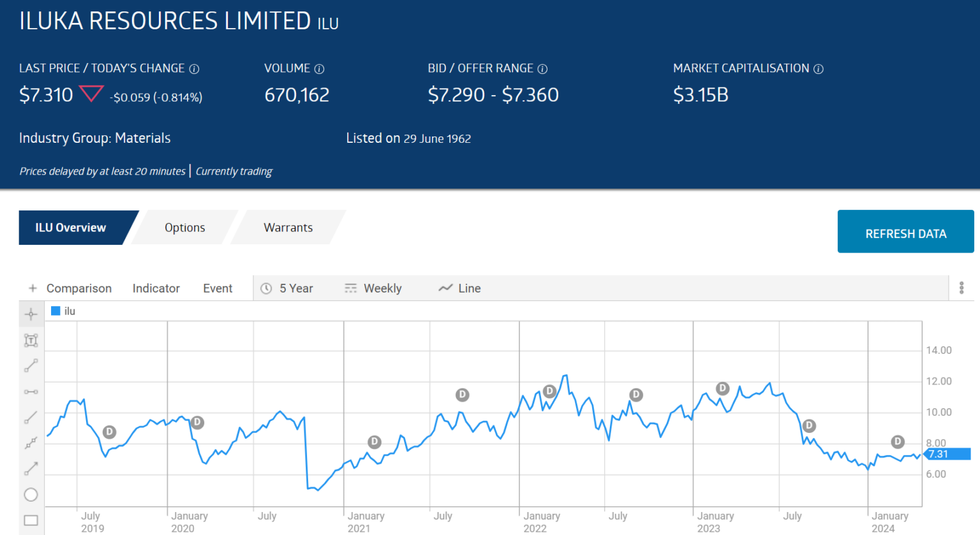Choose the multi-point polyline tool

point(31,443)
